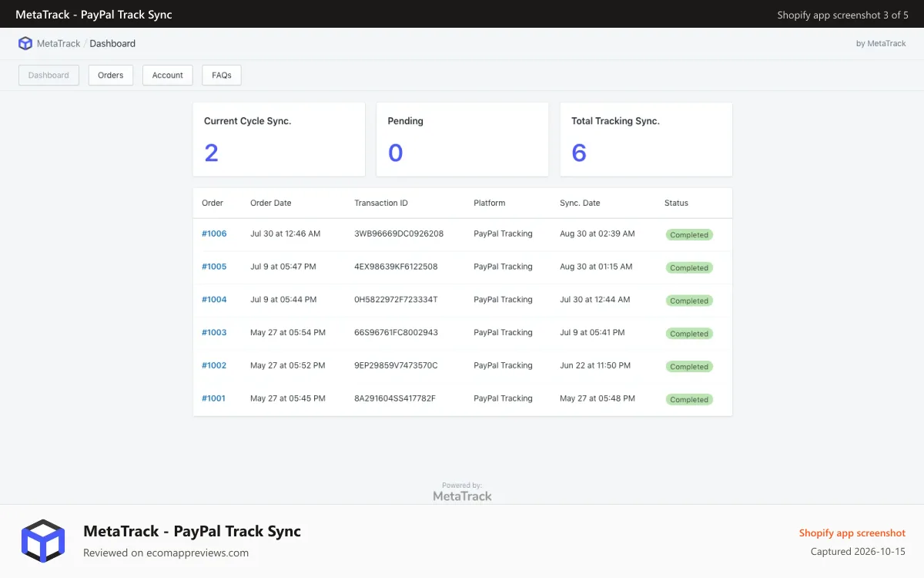Click the orange 'Shopify app screenshot' label
This screenshot has height=578, width=924.
pyautogui.click(x=852, y=533)
